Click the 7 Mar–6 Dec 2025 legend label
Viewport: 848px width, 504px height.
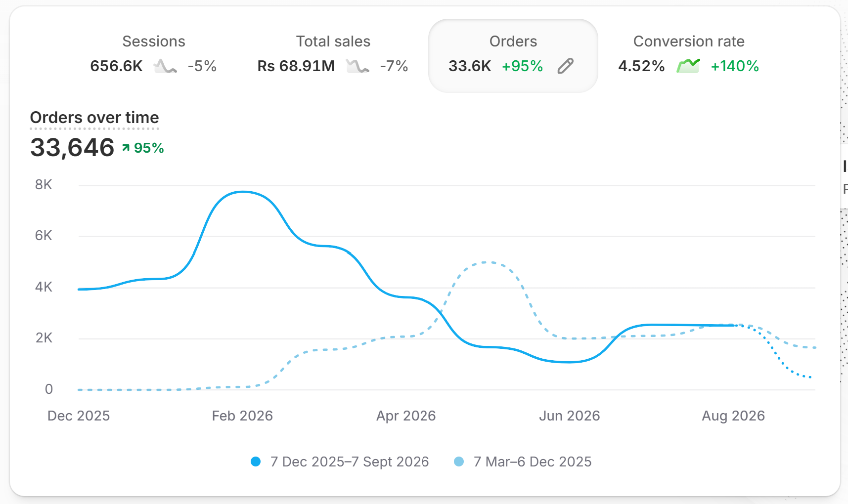[x=533, y=462]
